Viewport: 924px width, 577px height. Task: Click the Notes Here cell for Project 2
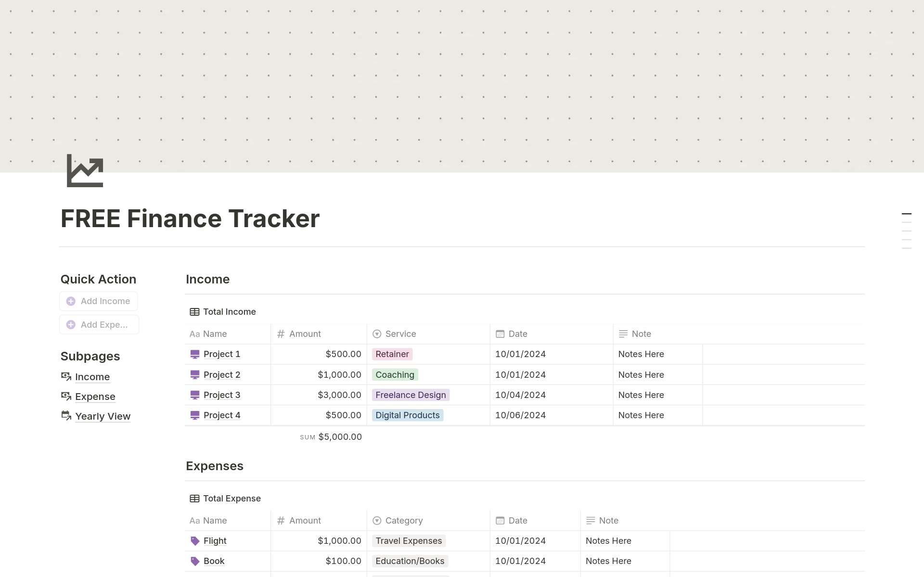(x=641, y=374)
